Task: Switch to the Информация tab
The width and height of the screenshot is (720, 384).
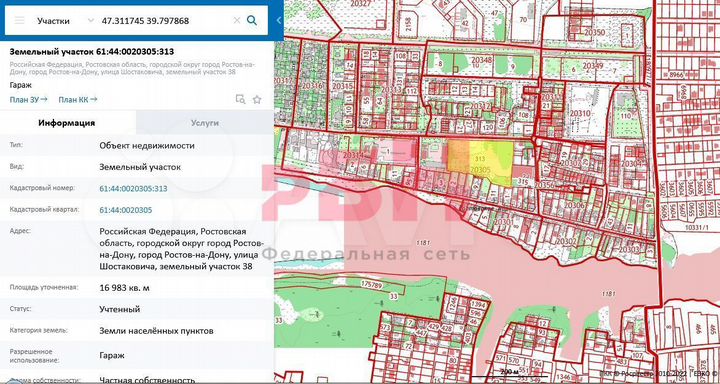Action: (x=67, y=123)
